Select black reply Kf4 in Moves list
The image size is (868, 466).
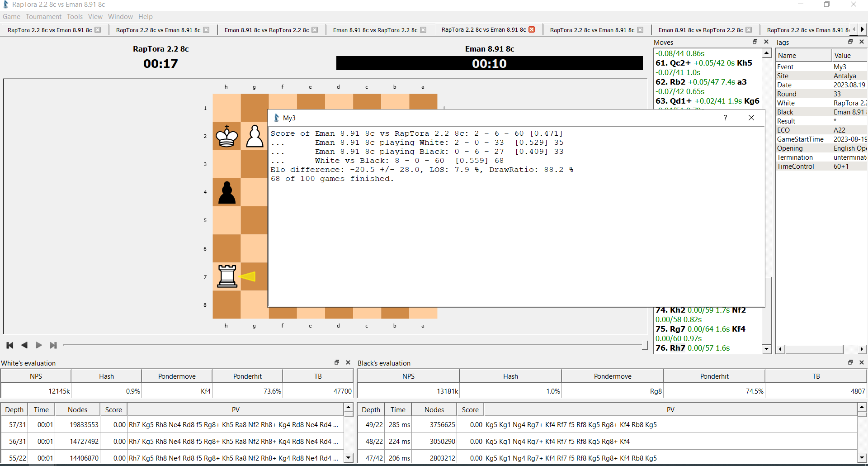click(739, 329)
